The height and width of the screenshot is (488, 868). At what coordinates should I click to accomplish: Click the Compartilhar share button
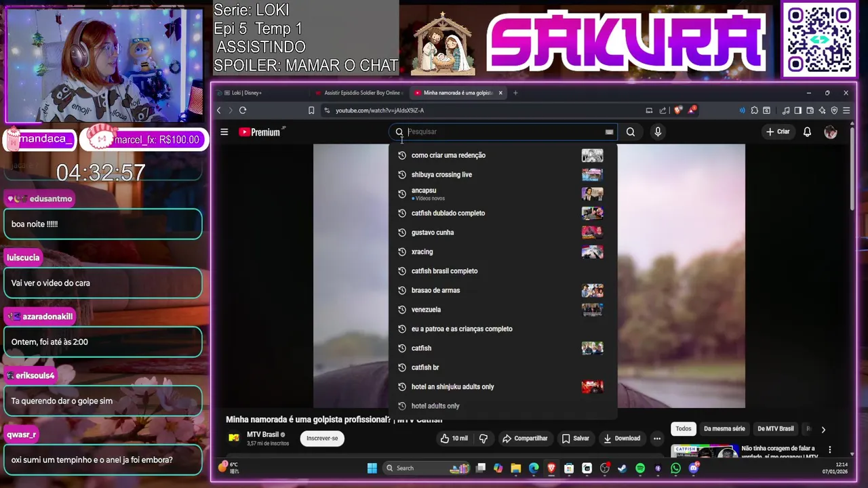525,439
